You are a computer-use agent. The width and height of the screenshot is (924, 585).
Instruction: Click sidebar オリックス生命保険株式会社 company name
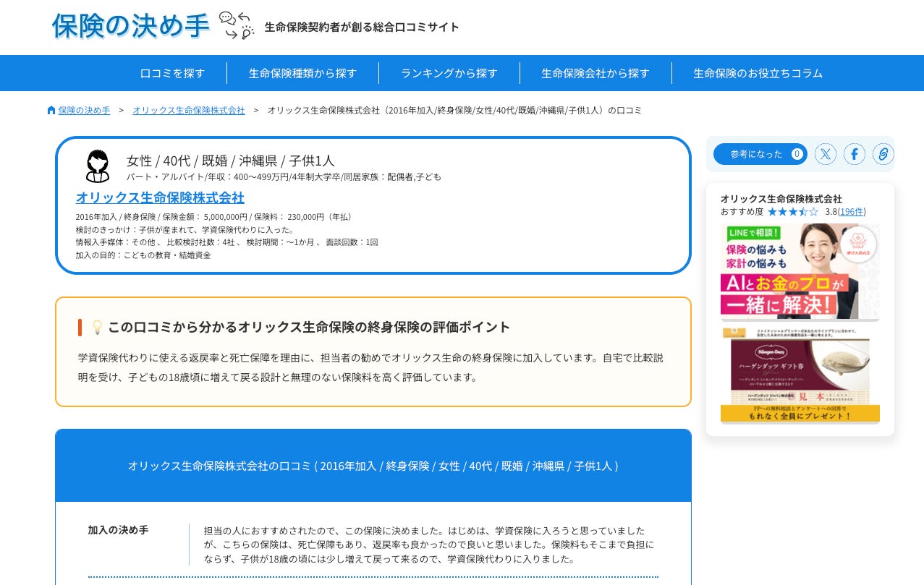[x=781, y=199]
